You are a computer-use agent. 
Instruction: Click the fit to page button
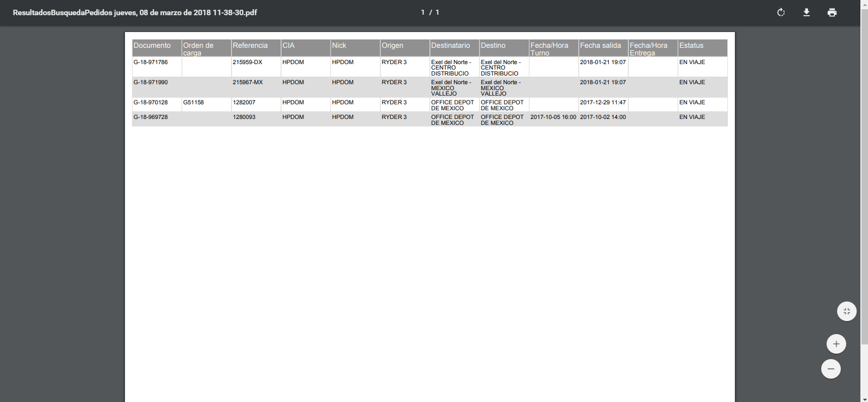pyautogui.click(x=846, y=311)
